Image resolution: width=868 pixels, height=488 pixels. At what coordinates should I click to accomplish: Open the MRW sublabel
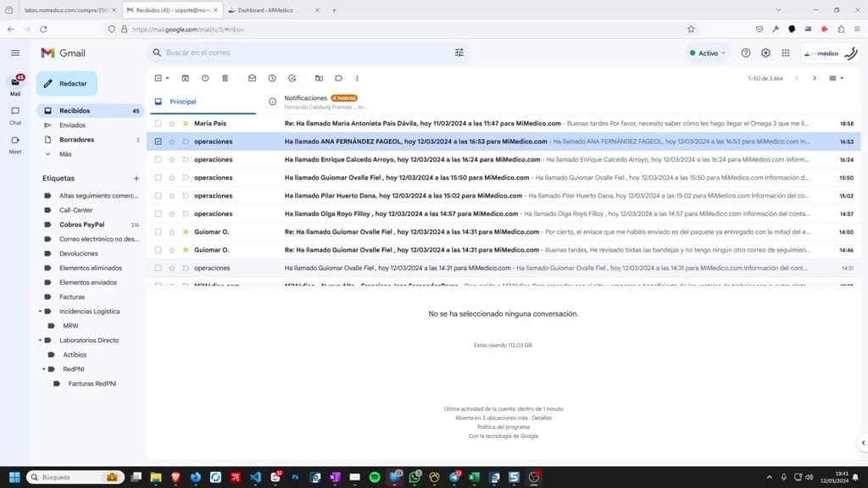(x=70, y=326)
